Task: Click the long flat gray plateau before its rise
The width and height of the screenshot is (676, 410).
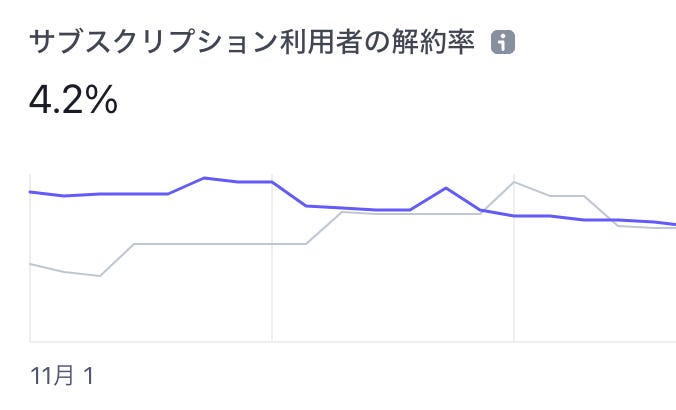Action: coord(220,244)
